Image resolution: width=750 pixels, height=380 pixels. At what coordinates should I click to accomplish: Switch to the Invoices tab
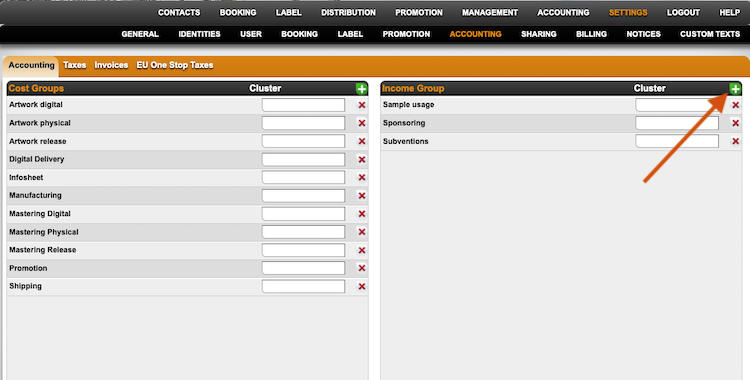(111, 65)
